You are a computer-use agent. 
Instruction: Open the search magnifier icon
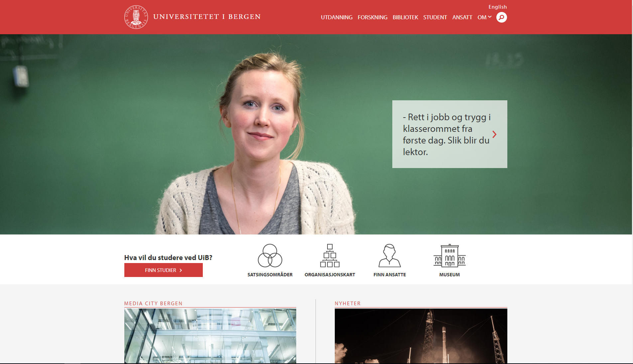point(501,17)
